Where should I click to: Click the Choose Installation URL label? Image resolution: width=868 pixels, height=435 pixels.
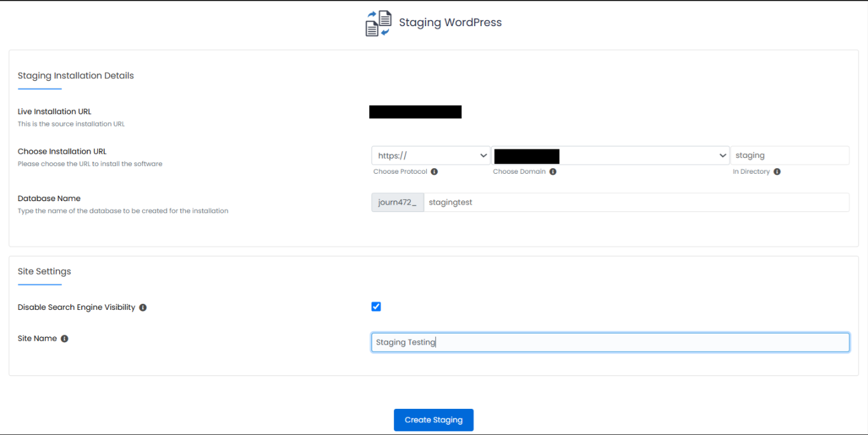pos(62,152)
